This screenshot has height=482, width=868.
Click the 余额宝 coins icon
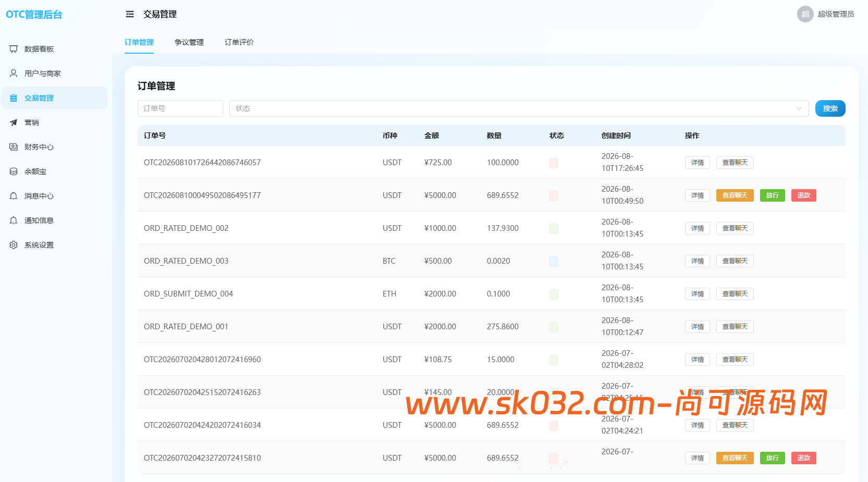pos(14,171)
